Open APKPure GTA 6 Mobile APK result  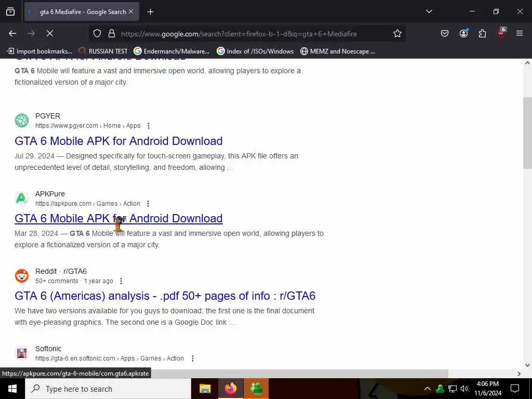pos(118,218)
